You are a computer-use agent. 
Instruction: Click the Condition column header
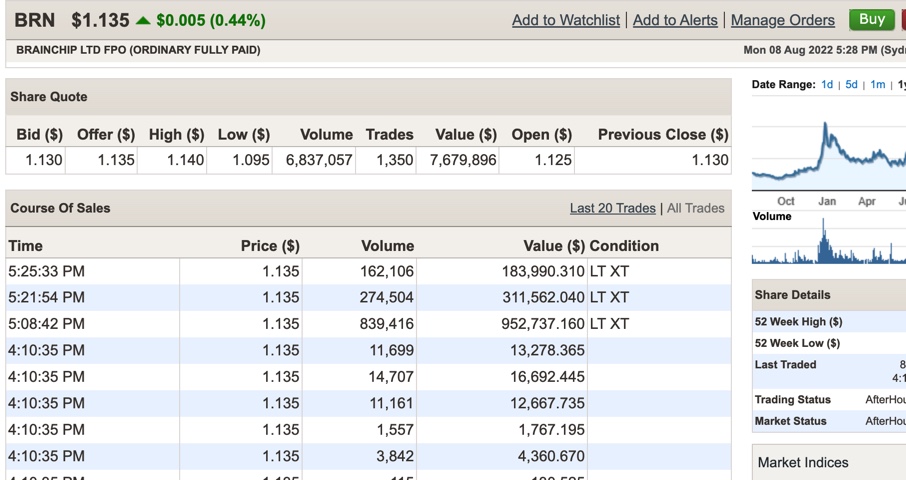click(624, 245)
